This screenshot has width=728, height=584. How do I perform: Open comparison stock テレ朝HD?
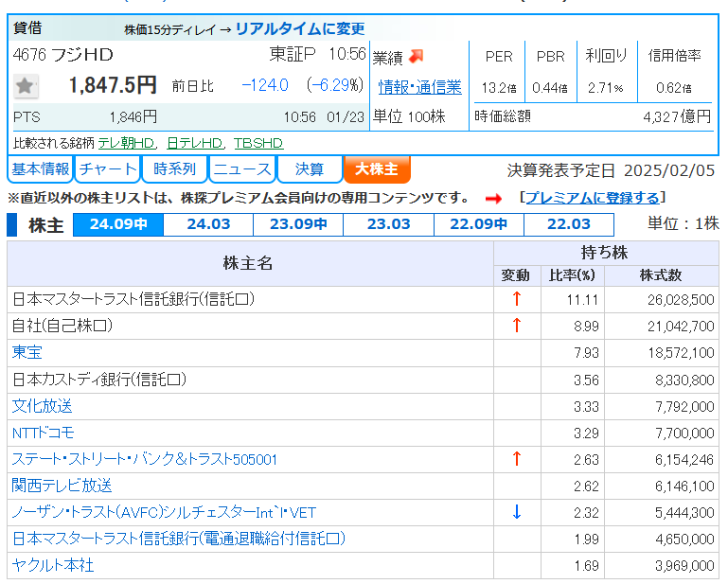pyautogui.click(x=127, y=143)
